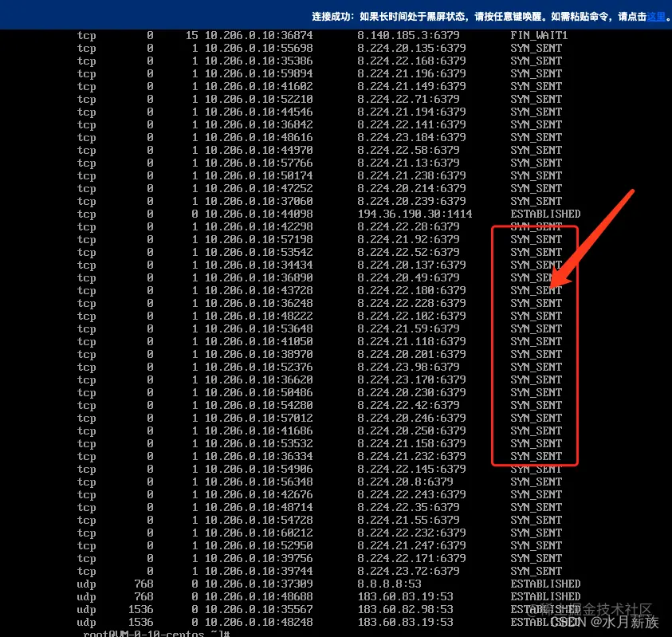The height and width of the screenshot is (637, 672).
Task: Select foreign address 8.224.21.55:6379
Action: 408,520
